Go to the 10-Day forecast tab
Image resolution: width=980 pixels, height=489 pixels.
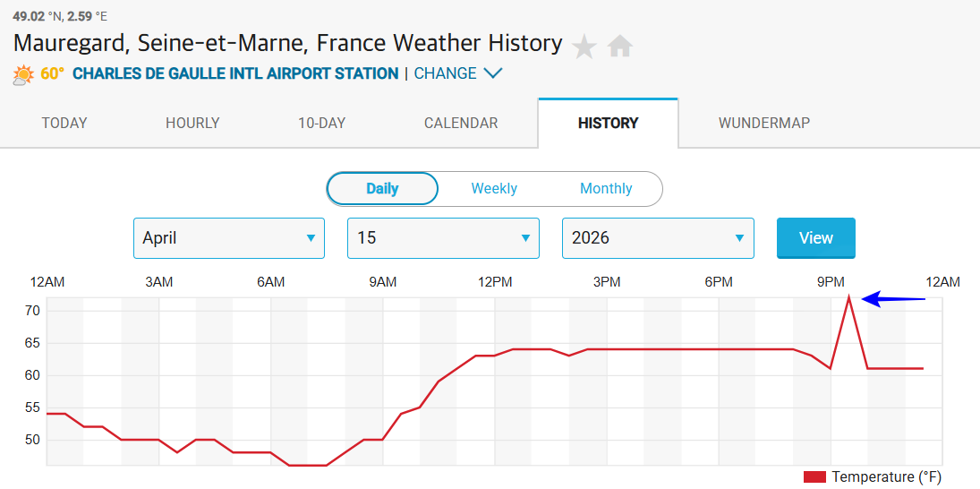coord(321,124)
